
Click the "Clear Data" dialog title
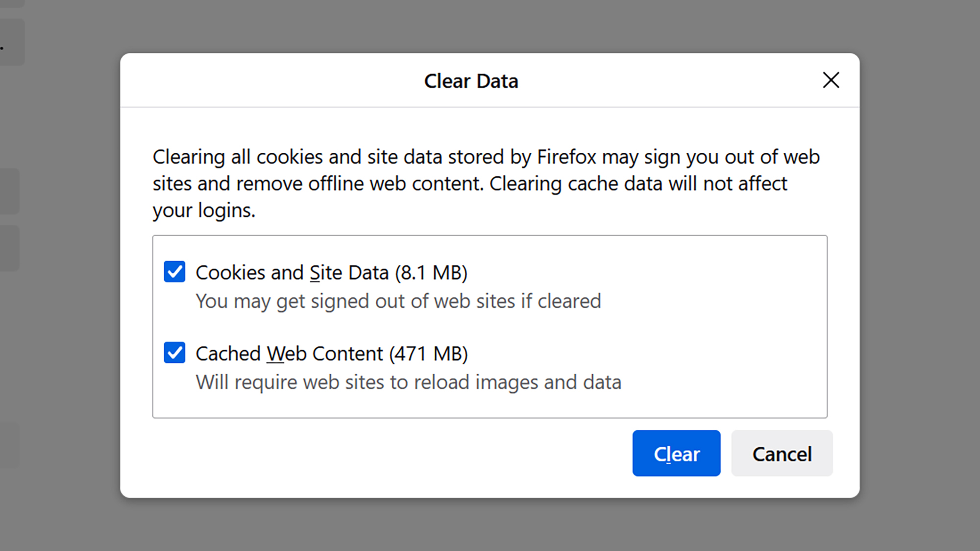pos(471,81)
